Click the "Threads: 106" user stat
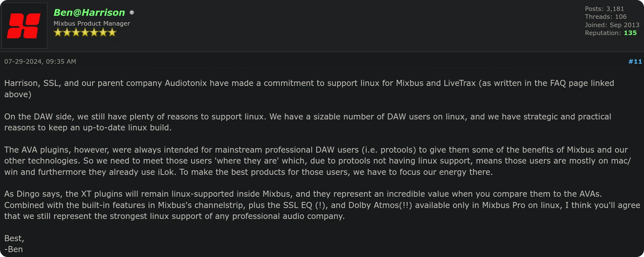644x257 pixels. (x=606, y=17)
